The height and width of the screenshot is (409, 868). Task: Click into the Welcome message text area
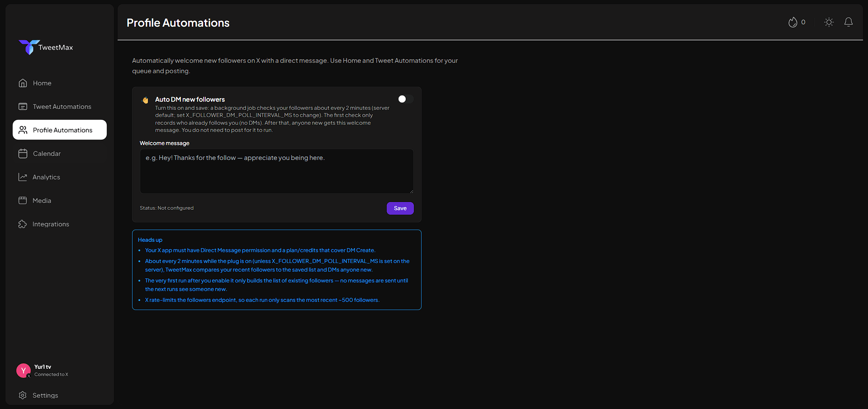[277, 171]
